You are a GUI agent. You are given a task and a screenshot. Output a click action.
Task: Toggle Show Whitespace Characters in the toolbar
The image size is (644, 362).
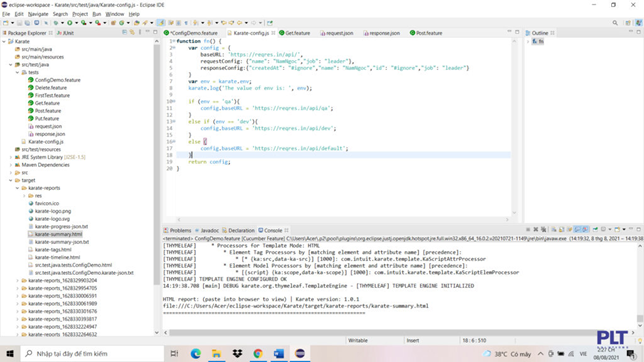click(186, 23)
